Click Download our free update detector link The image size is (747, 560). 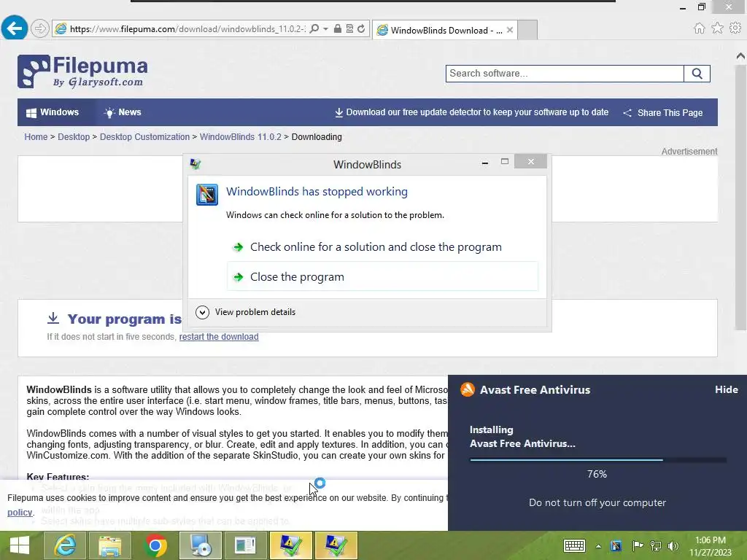coord(472,112)
